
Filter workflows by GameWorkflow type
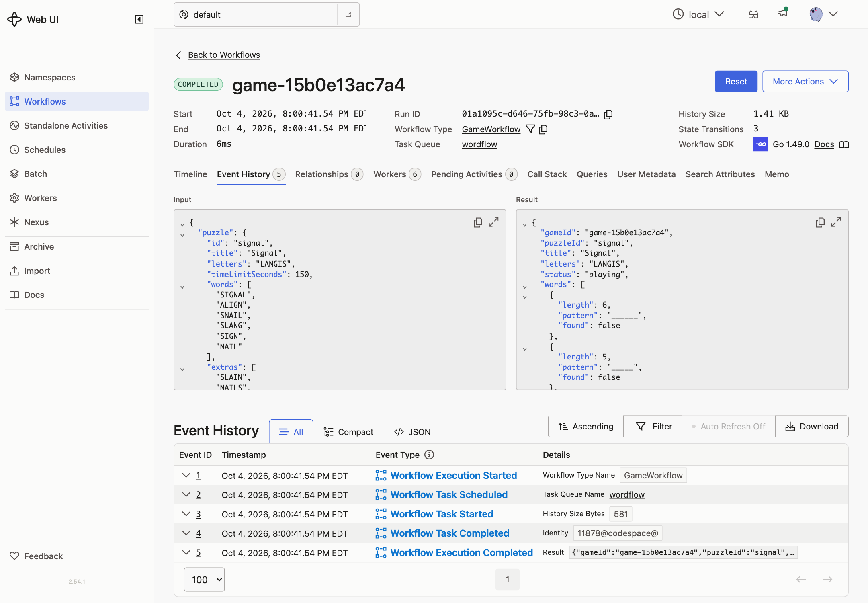(x=530, y=129)
